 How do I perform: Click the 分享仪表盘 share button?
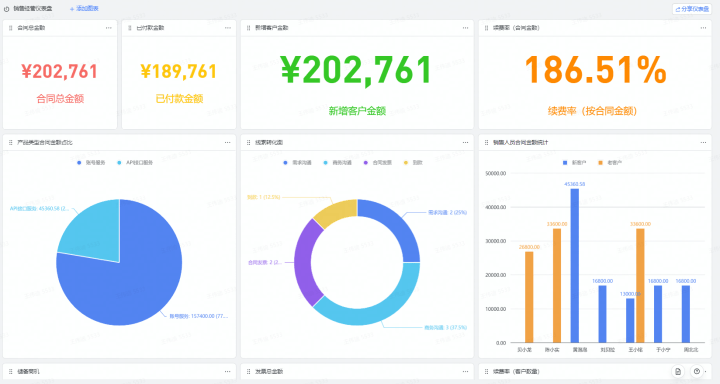692,9
